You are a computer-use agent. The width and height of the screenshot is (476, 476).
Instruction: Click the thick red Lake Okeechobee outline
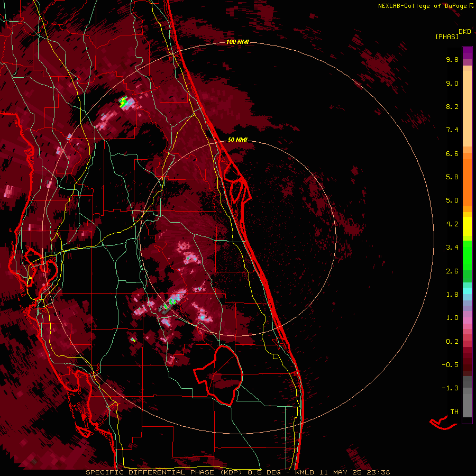point(218,375)
